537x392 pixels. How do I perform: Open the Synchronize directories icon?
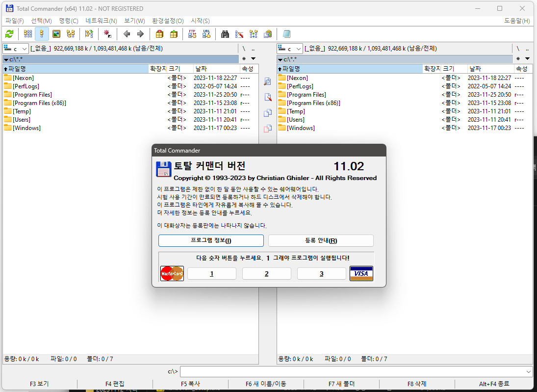coord(254,34)
